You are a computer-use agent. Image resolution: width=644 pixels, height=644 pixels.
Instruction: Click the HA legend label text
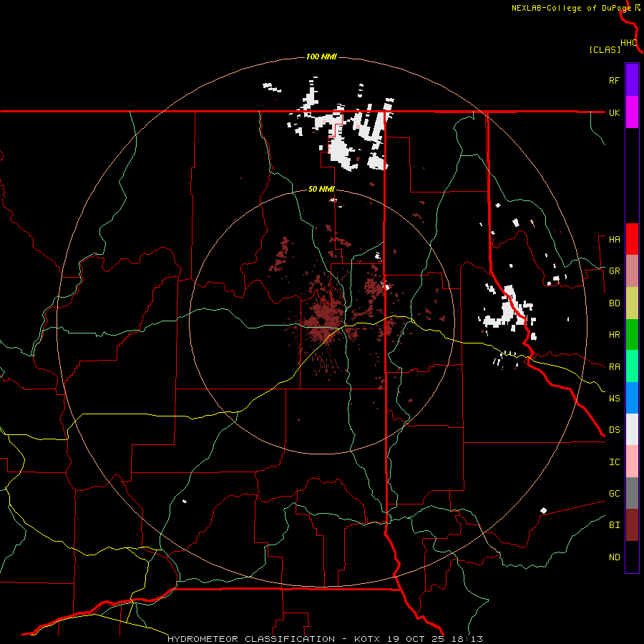click(x=614, y=239)
